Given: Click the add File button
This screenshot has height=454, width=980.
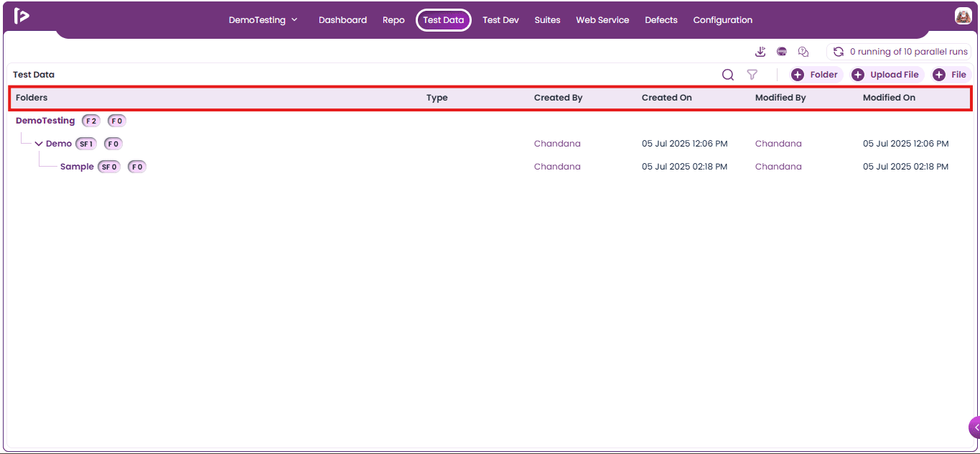Looking at the screenshot, I should tap(951, 75).
